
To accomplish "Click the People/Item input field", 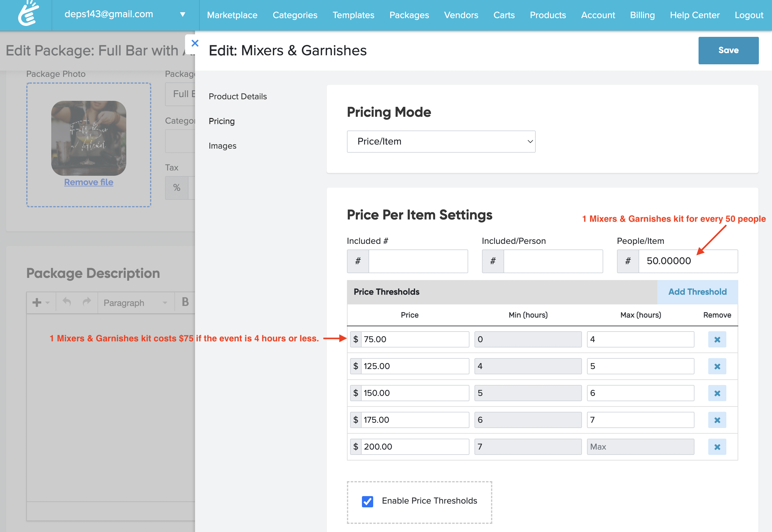I will tap(687, 261).
